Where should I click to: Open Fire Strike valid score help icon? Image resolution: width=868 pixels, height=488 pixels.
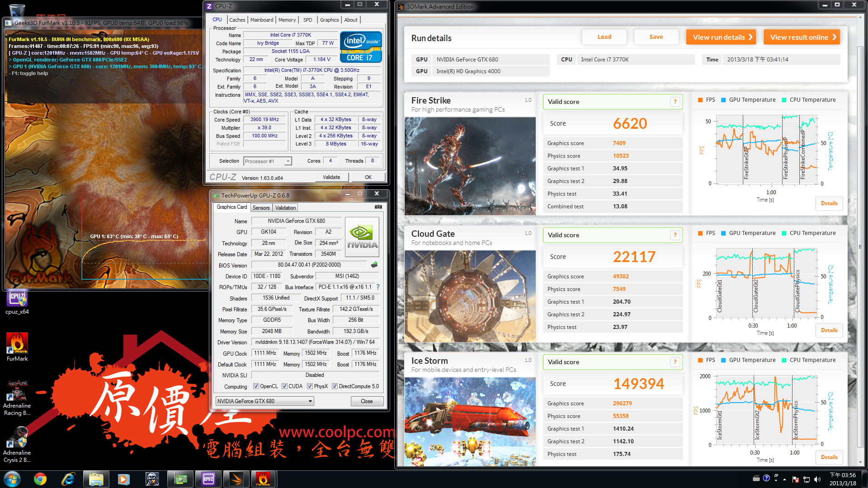coord(675,102)
